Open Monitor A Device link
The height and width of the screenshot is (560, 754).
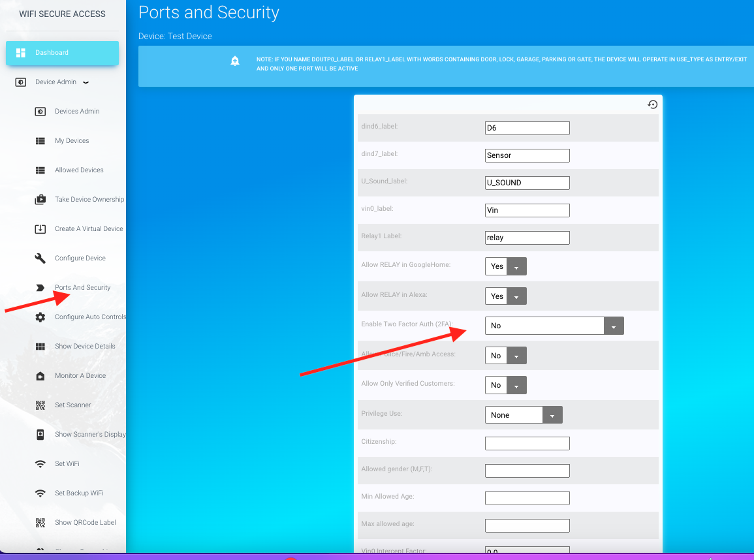coord(80,375)
